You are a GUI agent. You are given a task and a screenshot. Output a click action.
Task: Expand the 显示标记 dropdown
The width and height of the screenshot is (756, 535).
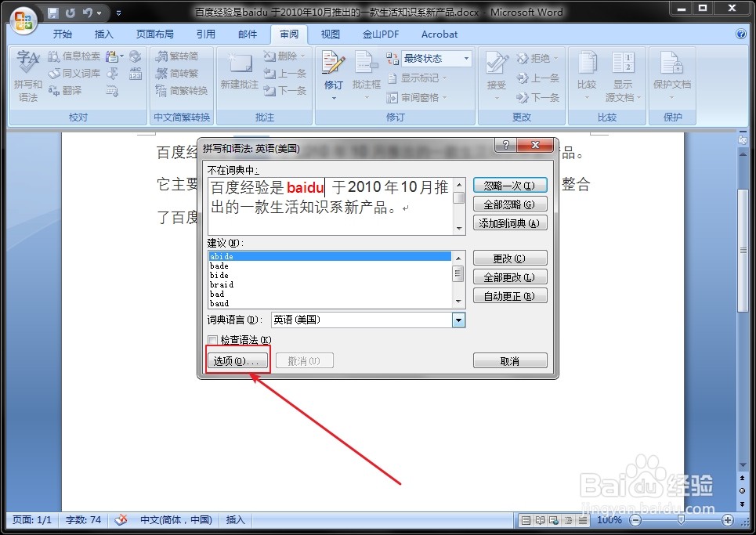(x=444, y=78)
